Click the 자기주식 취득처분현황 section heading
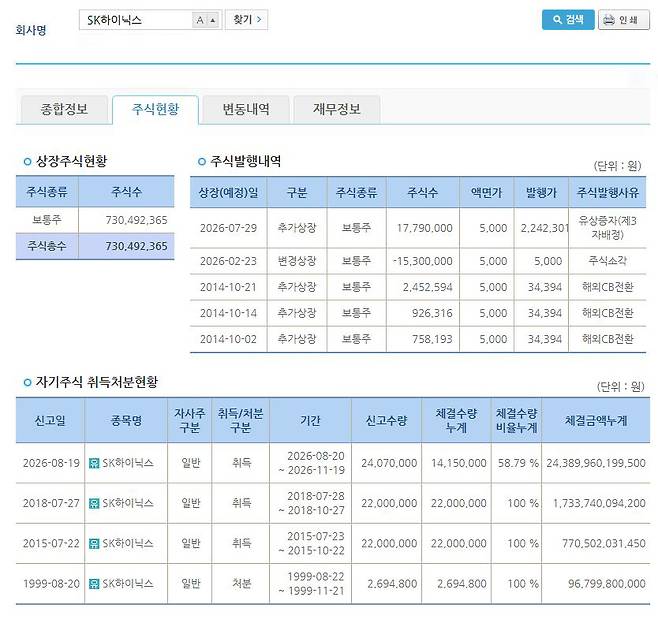 tap(97, 382)
